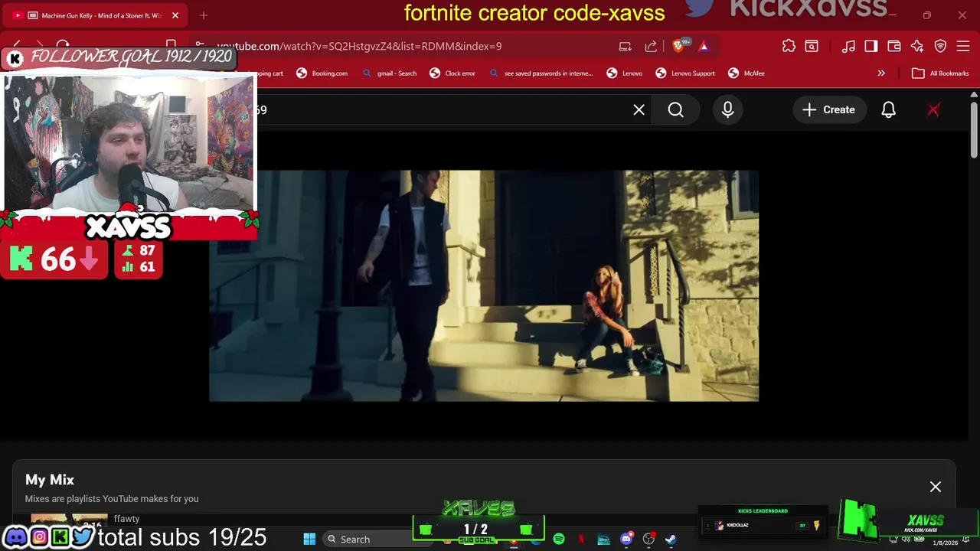
Task: Open YouTube notifications bell
Action: (888, 110)
